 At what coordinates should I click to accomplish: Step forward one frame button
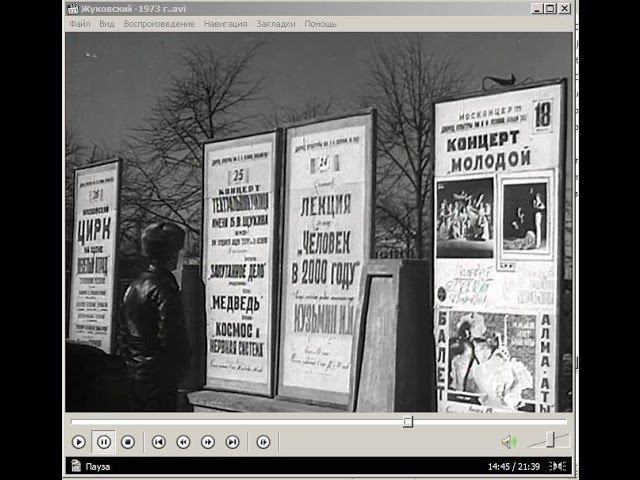(x=263, y=442)
